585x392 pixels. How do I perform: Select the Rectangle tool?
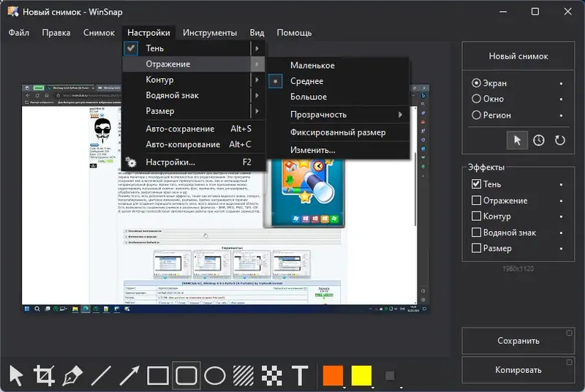pos(158,375)
